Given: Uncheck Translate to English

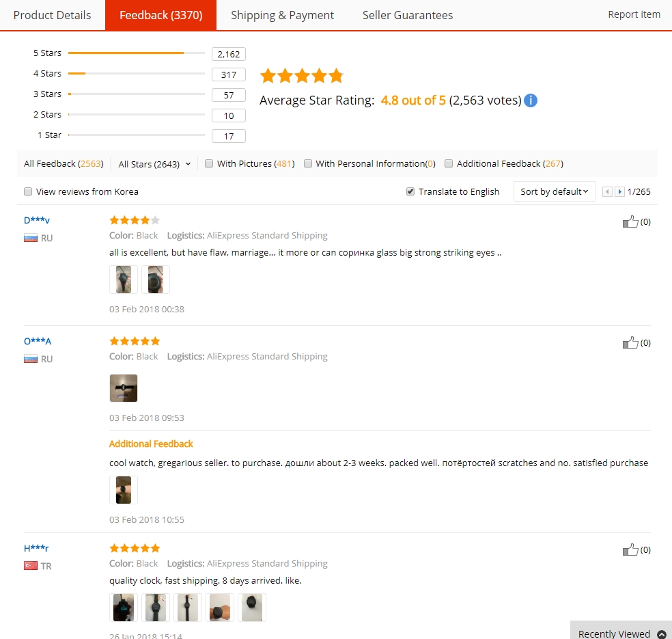Looking at the screenshot, I should click(410, 191).
